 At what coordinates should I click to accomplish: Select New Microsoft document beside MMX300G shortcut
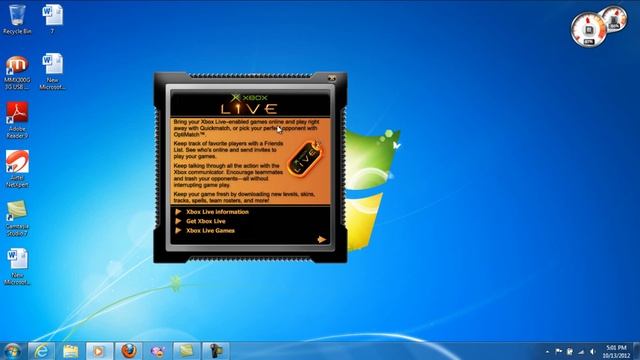[x=52, y=71]
